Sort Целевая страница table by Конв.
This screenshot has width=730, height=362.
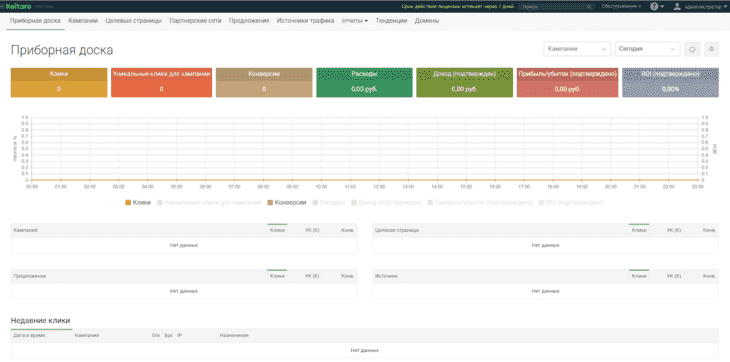pyautogui.click(x=709, y=230)
